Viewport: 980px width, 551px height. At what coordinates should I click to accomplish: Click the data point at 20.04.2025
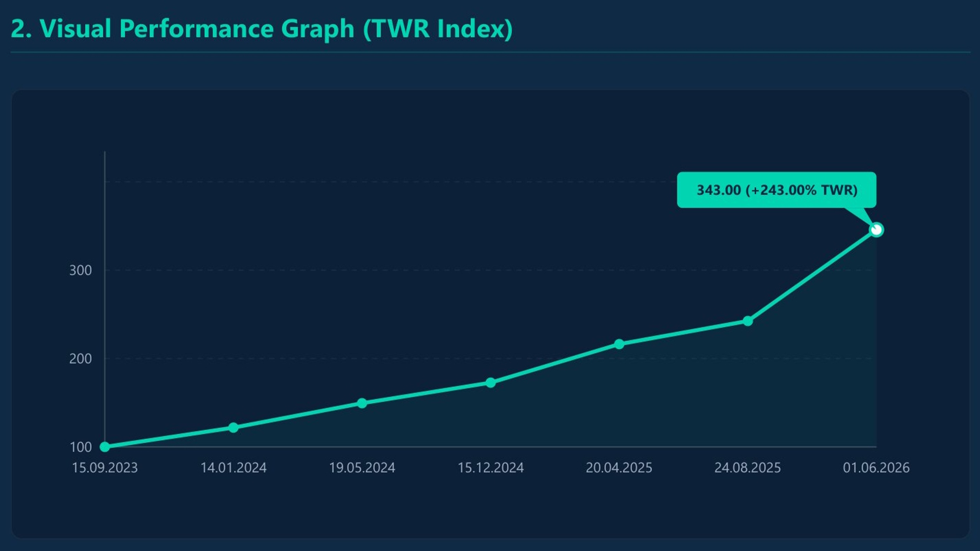[x=619, y=344]
